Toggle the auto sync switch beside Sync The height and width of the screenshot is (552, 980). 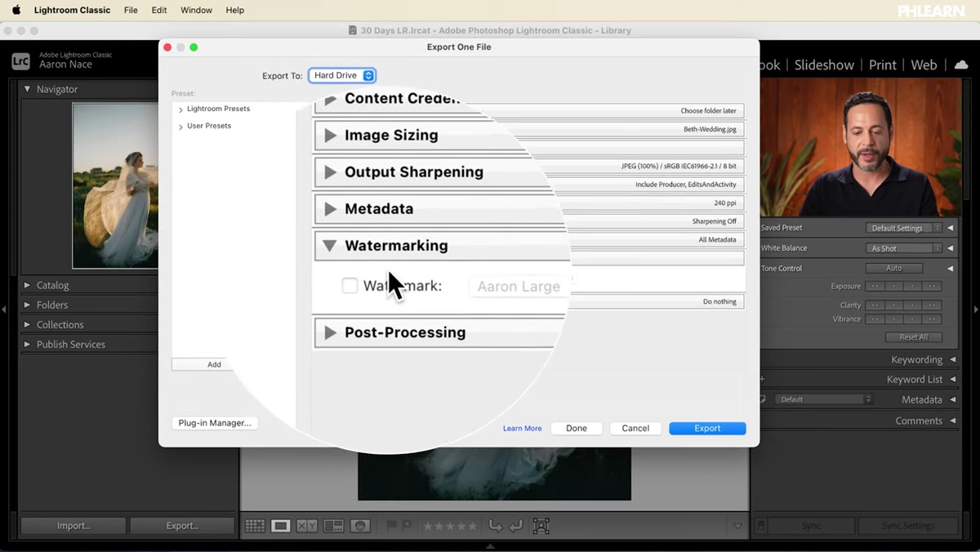click(761, 526)
